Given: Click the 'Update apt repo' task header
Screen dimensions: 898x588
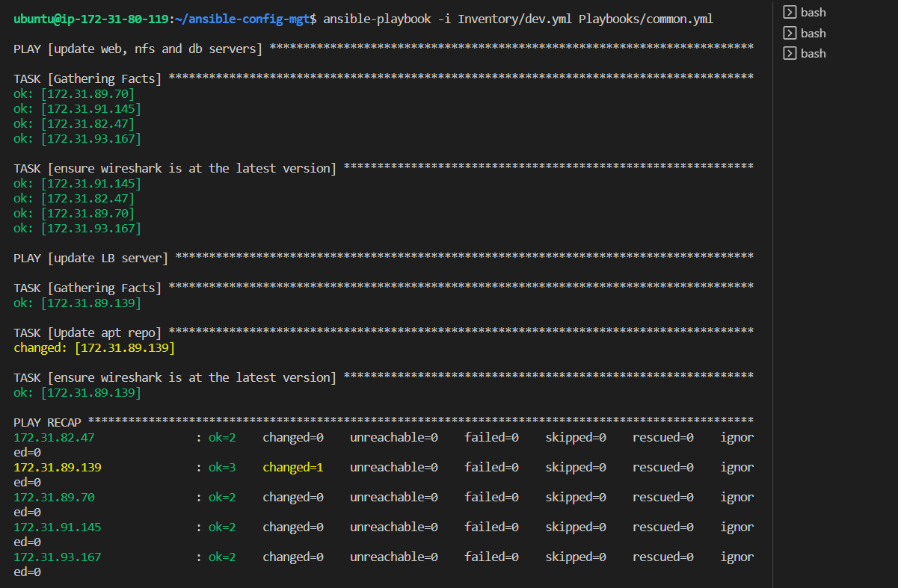Looking at the screenshot, I should (88, 332).
